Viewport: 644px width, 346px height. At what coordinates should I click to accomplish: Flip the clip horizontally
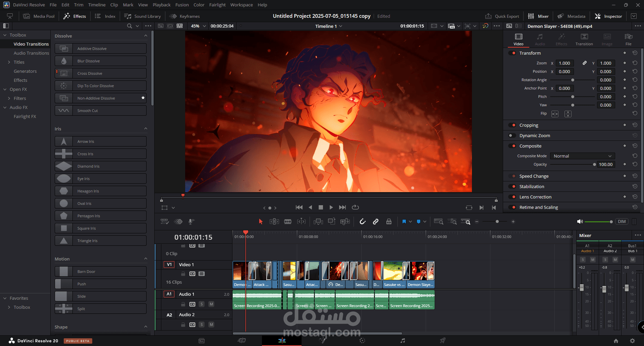(x=555, y=114)
